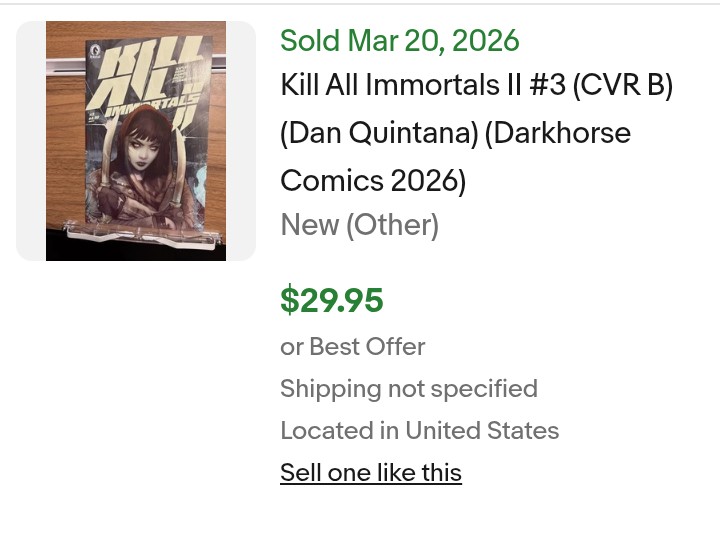
Task: Click the "Sold Mar 20, 2026" status text
Action: 399,41
